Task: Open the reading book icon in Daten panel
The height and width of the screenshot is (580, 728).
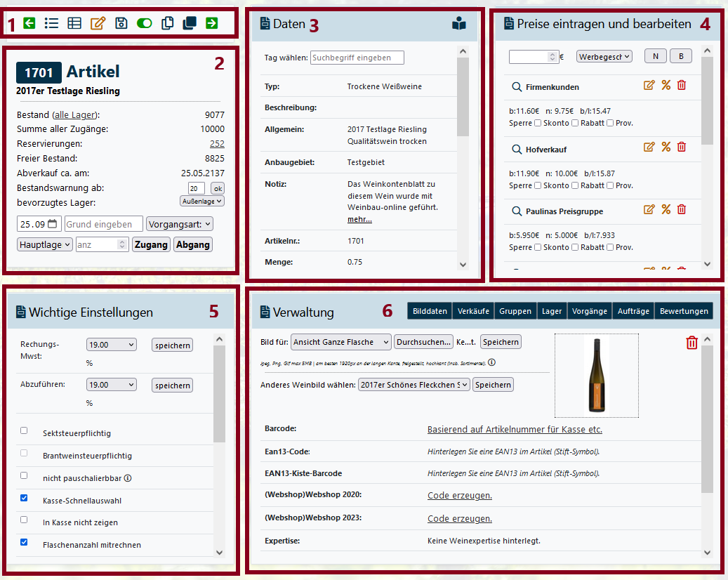Action: coord(459,24)
